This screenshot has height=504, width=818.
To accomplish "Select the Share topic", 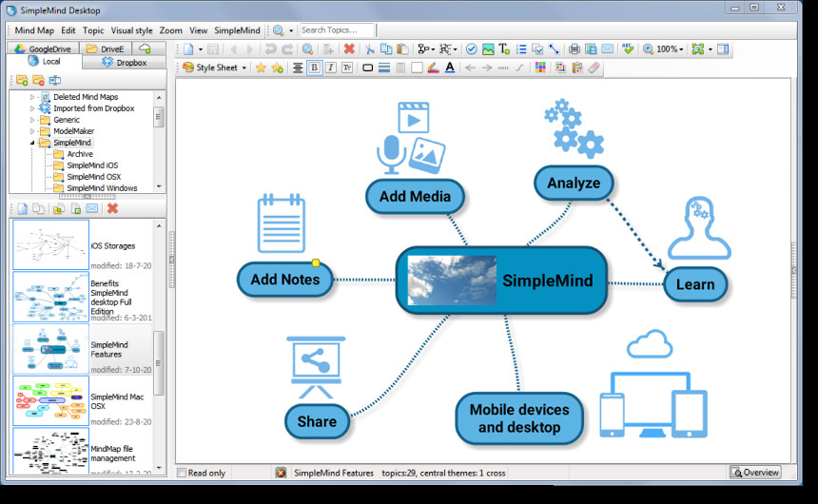I will click(x=317, y=421).
